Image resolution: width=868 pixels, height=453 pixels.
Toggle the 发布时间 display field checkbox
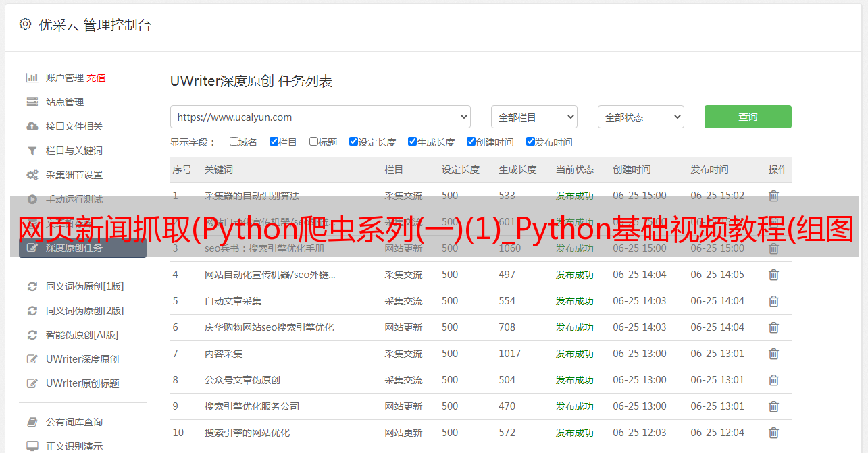click(530, 142)
